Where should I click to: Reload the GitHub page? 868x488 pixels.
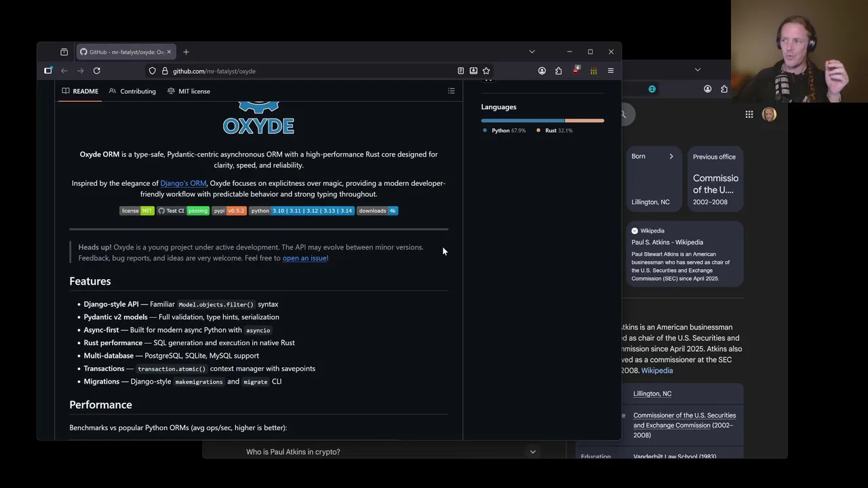click(96, 70)
